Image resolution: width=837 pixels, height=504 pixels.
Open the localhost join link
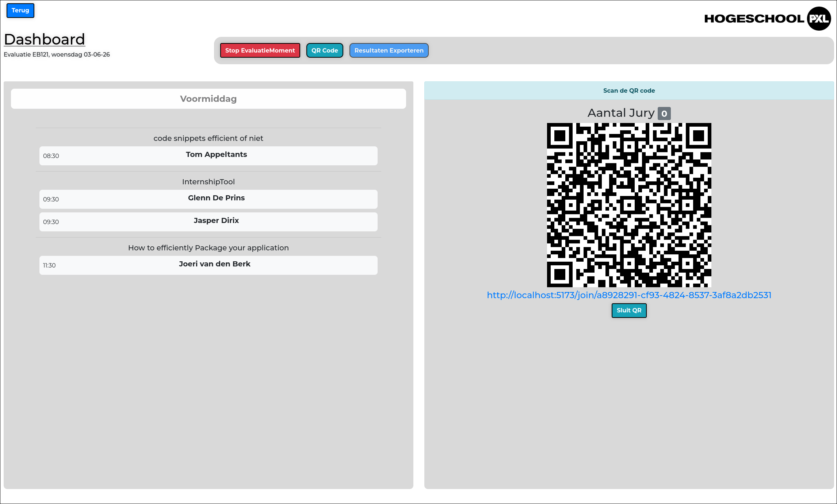click(x=629, y=295)
